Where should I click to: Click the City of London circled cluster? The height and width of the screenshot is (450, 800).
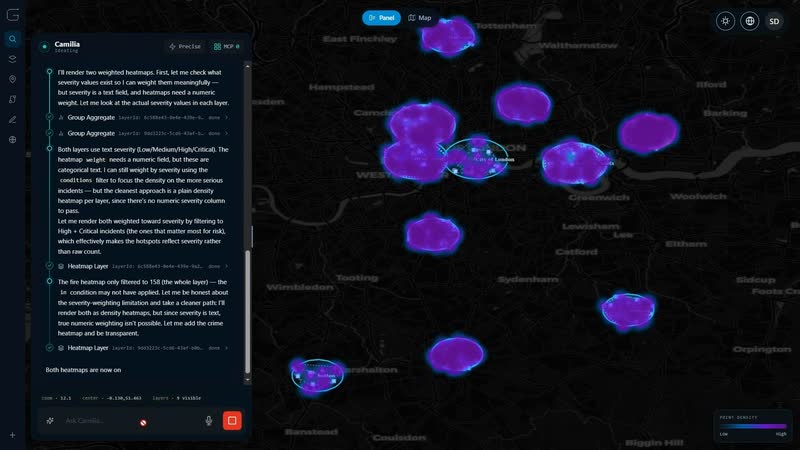click(476, 159)
